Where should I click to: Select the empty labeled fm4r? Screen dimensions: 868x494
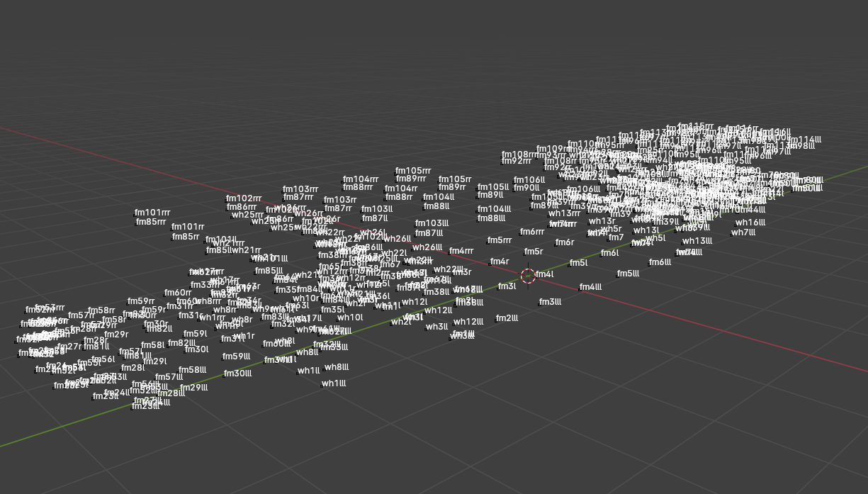(x=500, y=262)
